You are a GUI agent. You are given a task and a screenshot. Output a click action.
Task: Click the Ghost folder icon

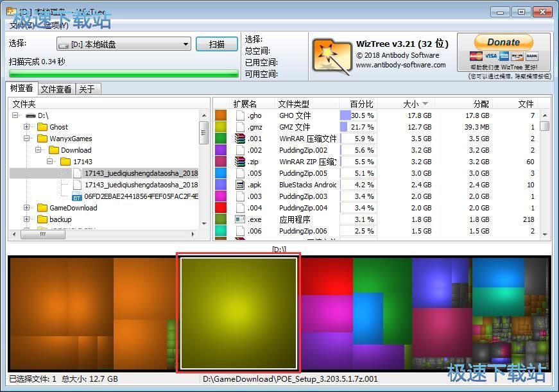point(42,127)
